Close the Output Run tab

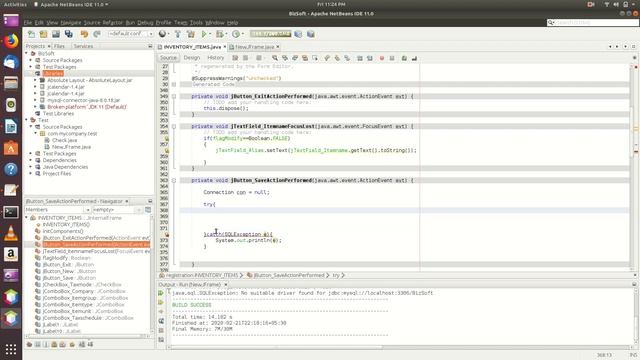[226, 284]
